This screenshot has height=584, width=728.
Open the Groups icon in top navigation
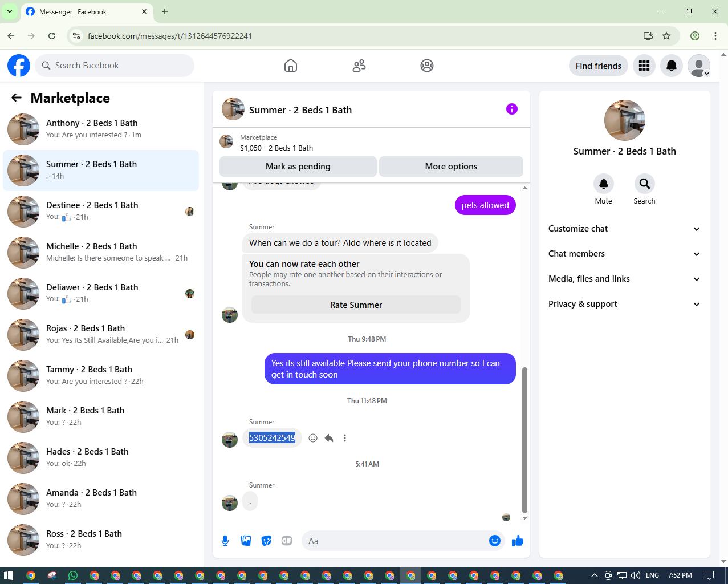tap(427, 66)
